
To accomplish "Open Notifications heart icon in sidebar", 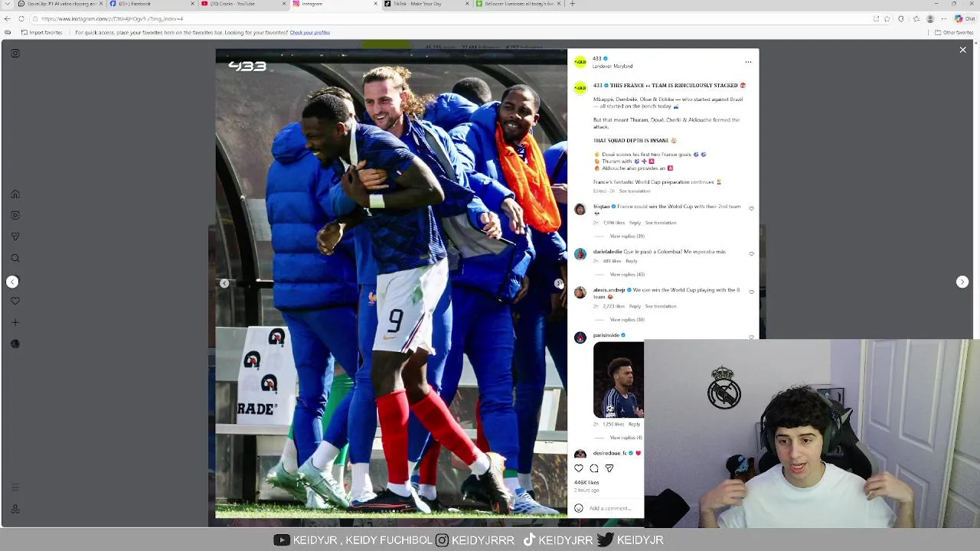I will tap(15, 302).
